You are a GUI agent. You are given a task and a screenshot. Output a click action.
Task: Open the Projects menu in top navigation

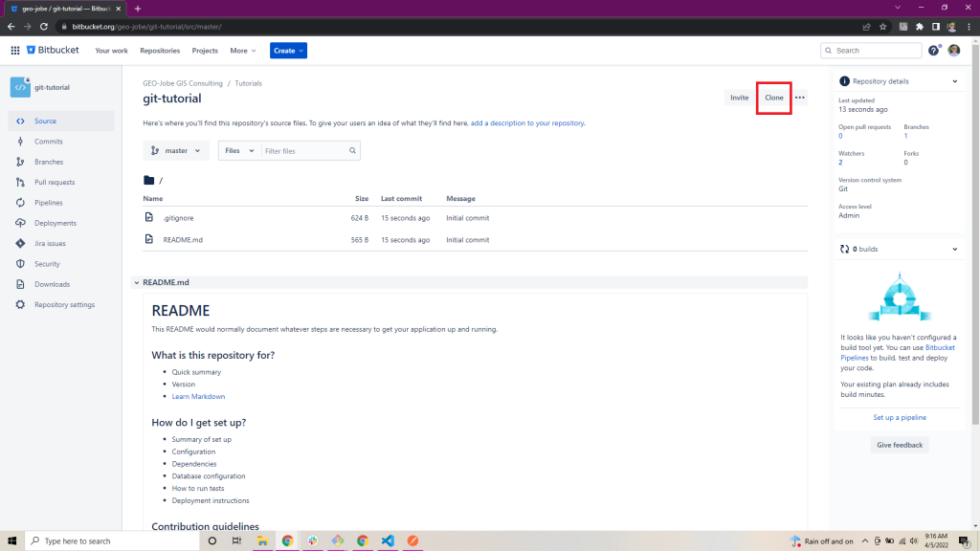pyautogui.click(x=205, y=51)
